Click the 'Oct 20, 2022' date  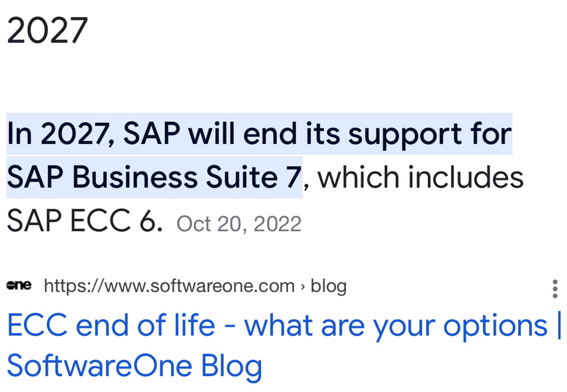pyautogui.click(x=239, y=224)
